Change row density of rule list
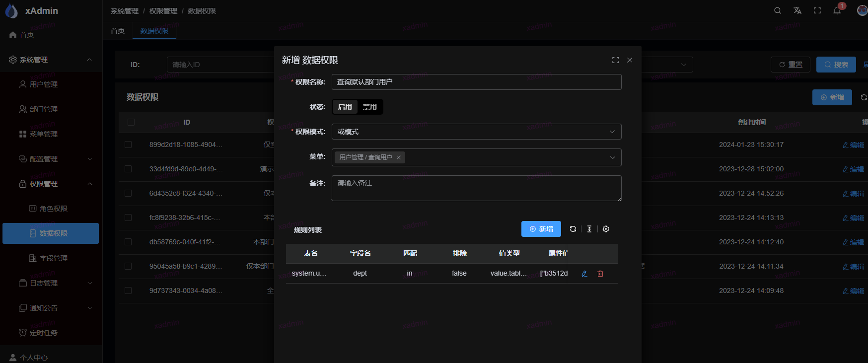The width and height of the screenshot is (868, 363). pos(589,229)
